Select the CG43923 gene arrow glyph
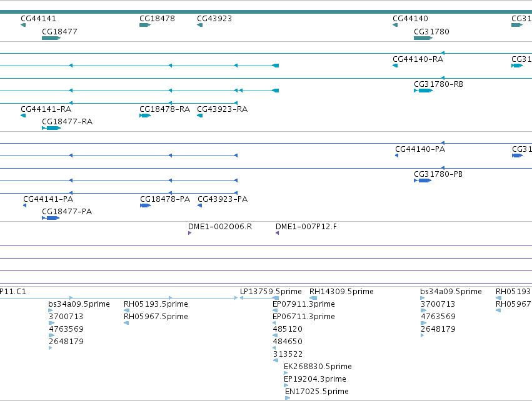This screenshot has height=401, width=532. tap(200, 25)
